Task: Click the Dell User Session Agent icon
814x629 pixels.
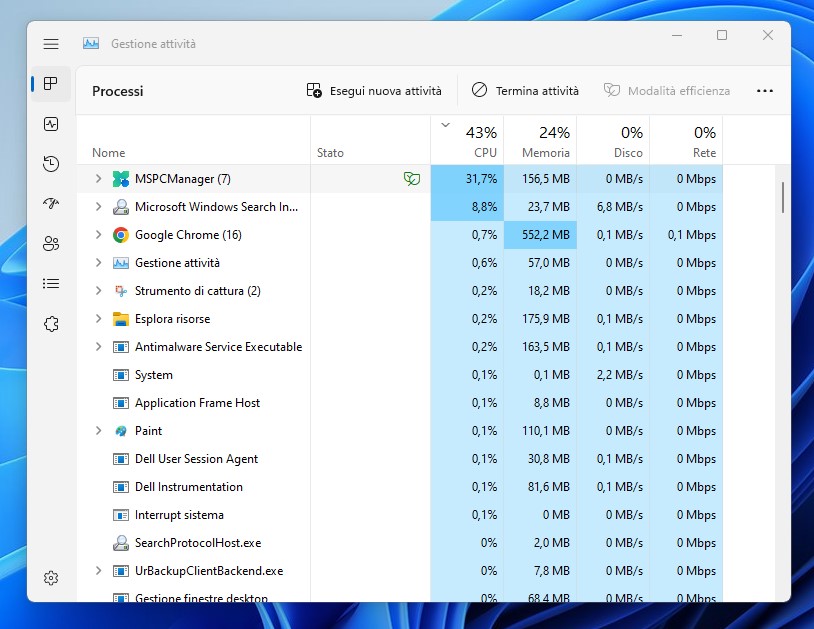Action: pos(120,459)
